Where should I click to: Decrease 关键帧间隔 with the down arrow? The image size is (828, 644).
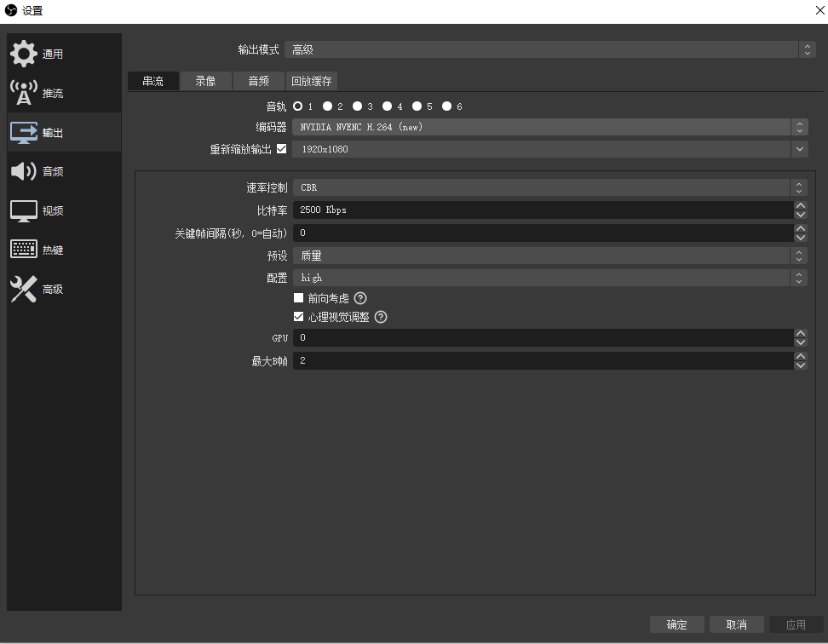pos(801,237)
